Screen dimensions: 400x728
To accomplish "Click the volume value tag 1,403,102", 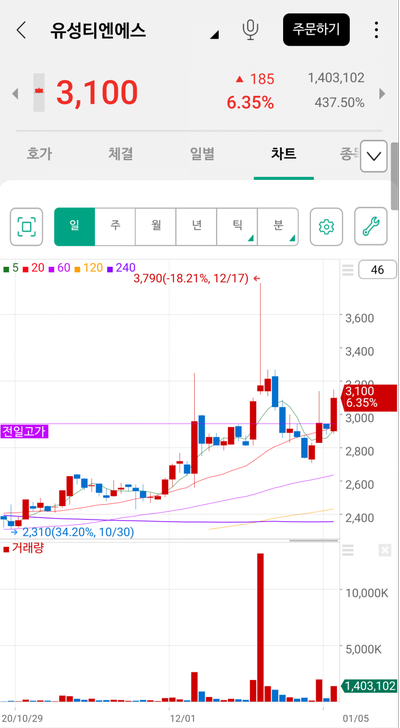I will click(369, 686).
